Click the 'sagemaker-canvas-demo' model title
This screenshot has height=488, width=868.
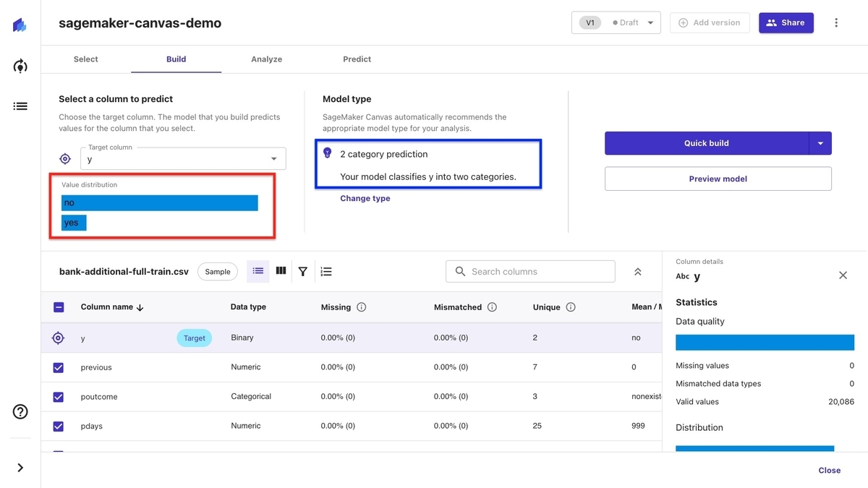tap(140, 22)
